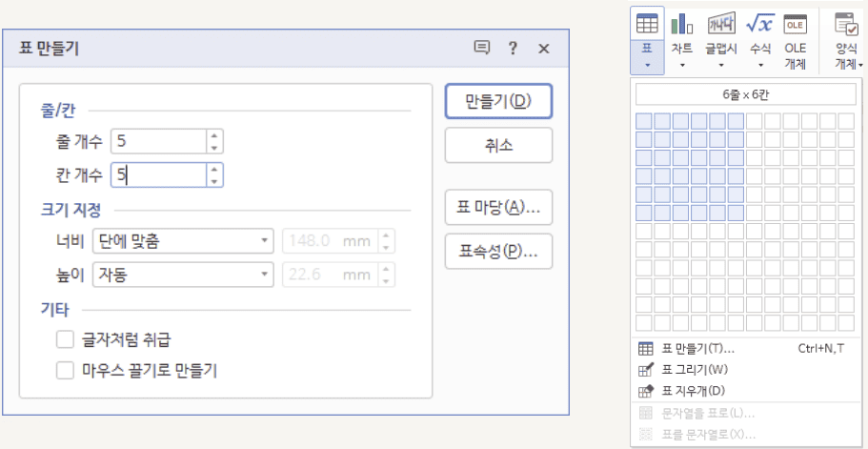Choose 표 그리기(W) from the menu

[x=695, y=369]
